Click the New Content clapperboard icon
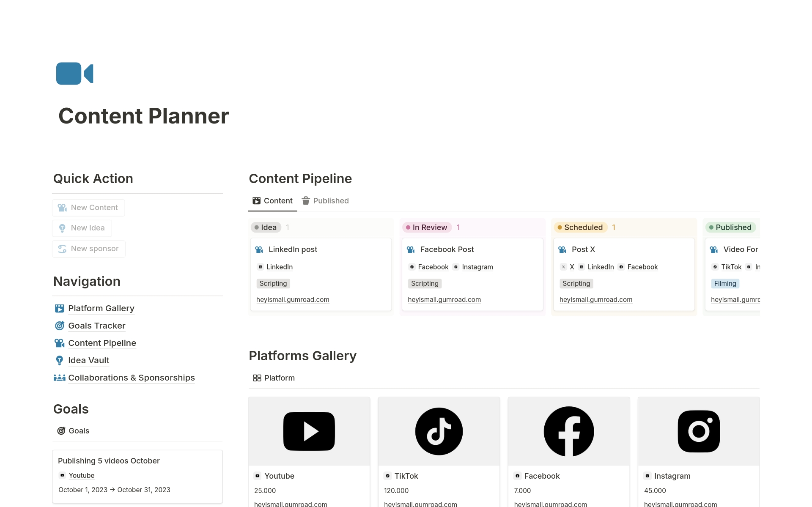The width and height of the screenshot is (812, 507). pyautogui.click(x=62, y=208)
